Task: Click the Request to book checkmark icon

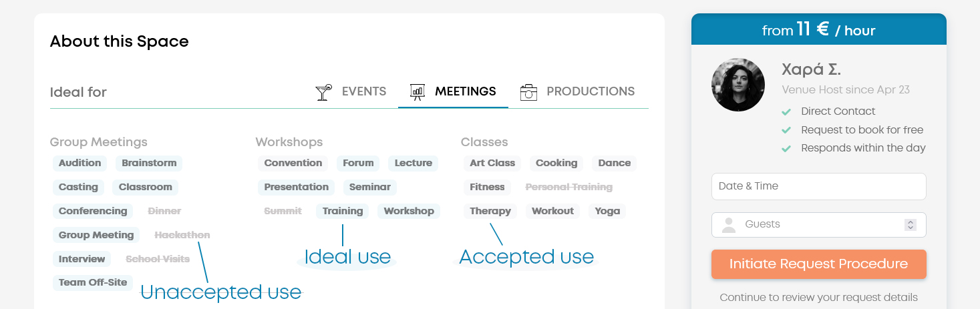Action: (786, 130)
